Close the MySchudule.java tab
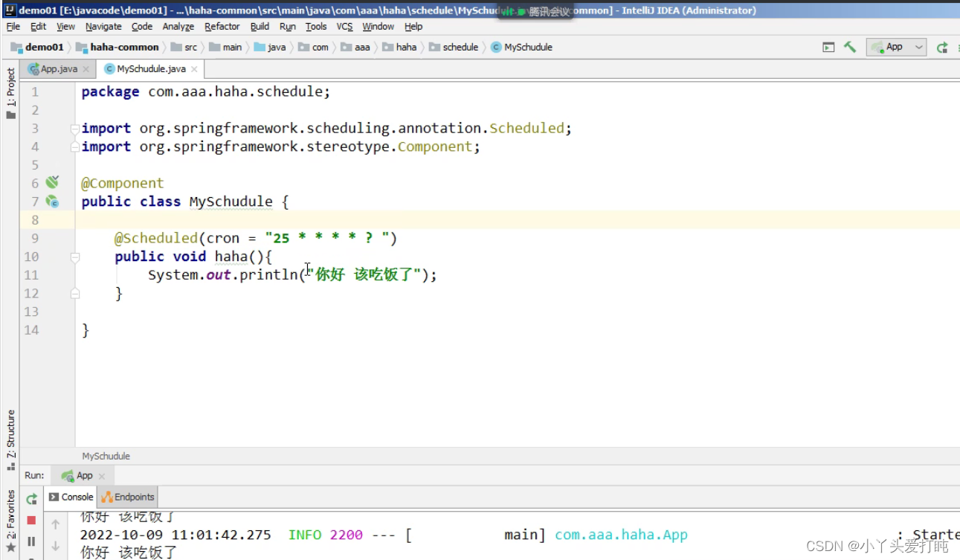Screen dimensions: 960x560 (194, 69)
